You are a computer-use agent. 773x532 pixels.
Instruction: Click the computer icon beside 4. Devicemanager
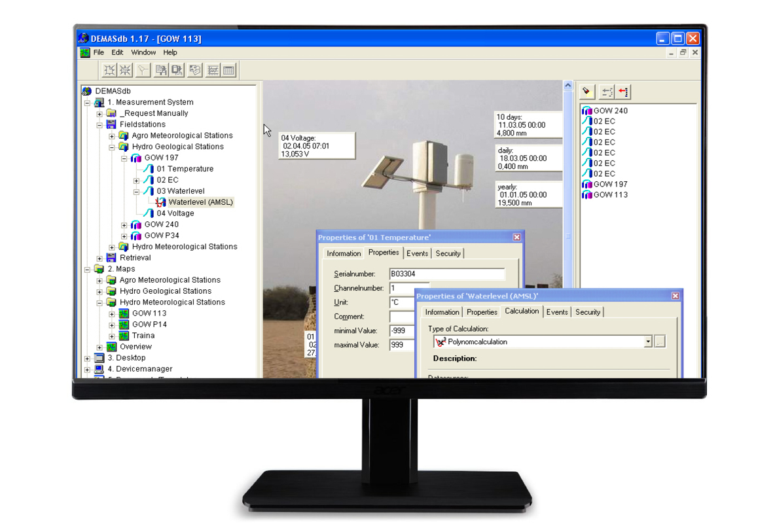[99, 369]
